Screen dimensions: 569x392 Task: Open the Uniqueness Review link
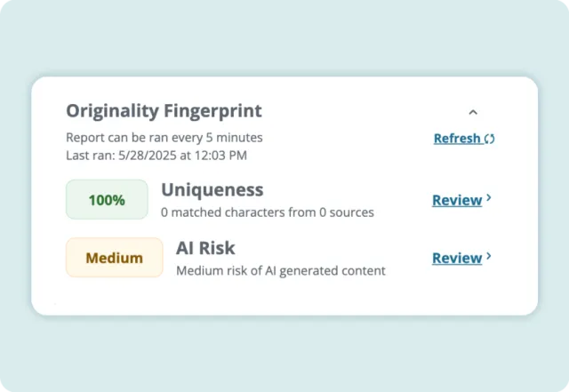(x=457, y=200)
